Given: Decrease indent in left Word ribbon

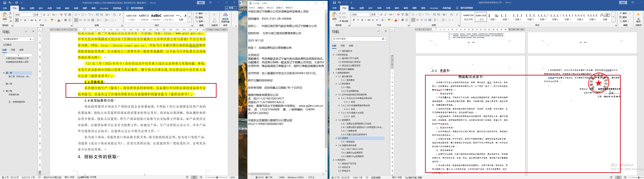Looking at the screenshot, I should 97,15.
